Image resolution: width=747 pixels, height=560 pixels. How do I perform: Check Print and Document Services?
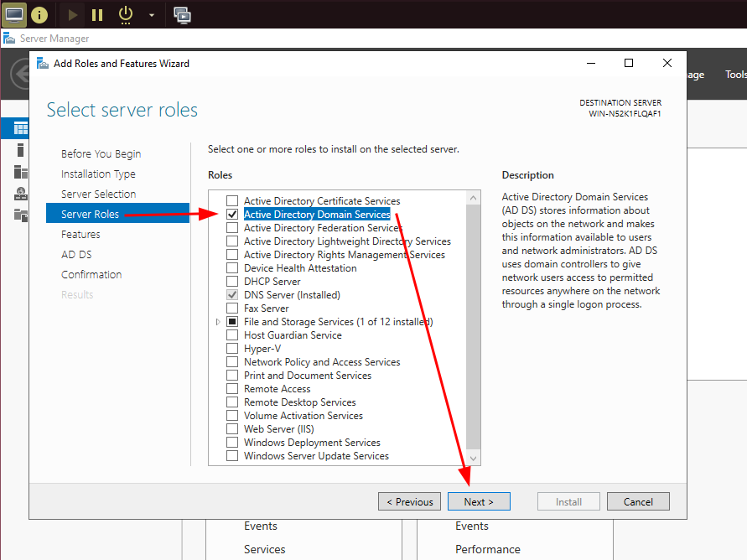[232, 376]
